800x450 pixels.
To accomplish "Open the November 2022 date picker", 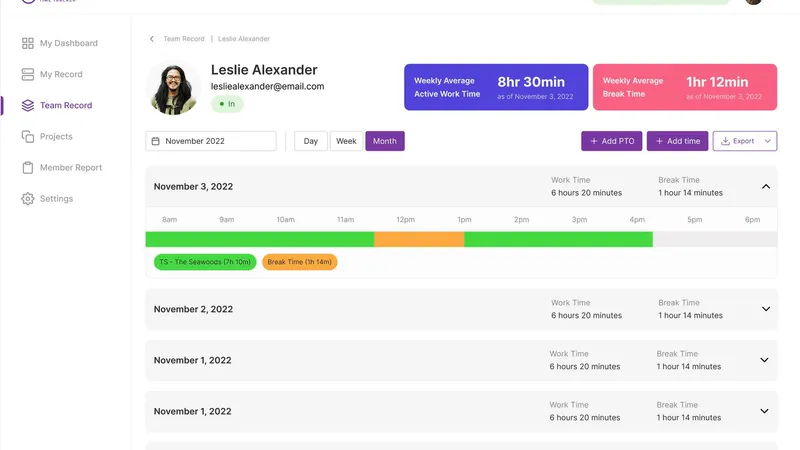I will pos(211,141).
